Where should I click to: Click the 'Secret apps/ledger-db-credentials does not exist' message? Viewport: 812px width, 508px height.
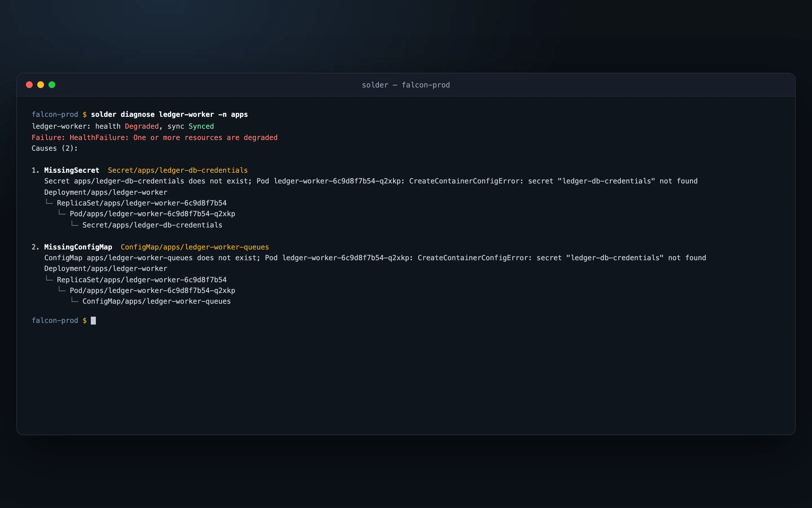click(371, 181)
